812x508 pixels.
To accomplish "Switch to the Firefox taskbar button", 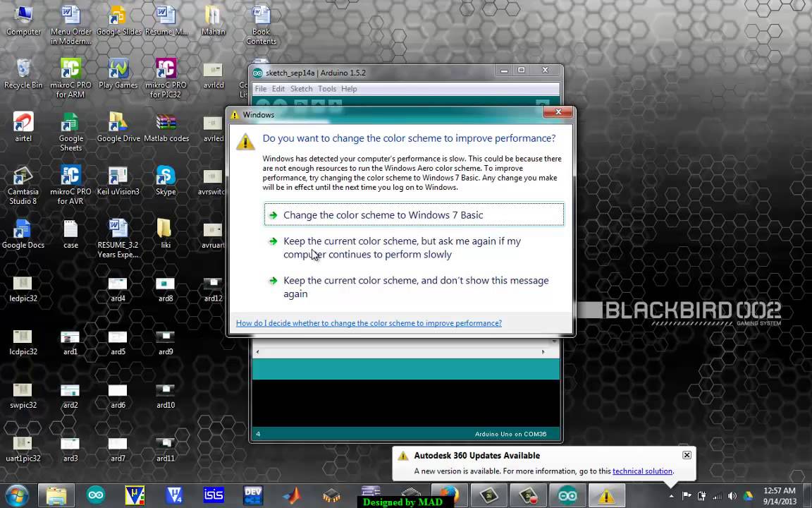I will (x=448, y=495).
